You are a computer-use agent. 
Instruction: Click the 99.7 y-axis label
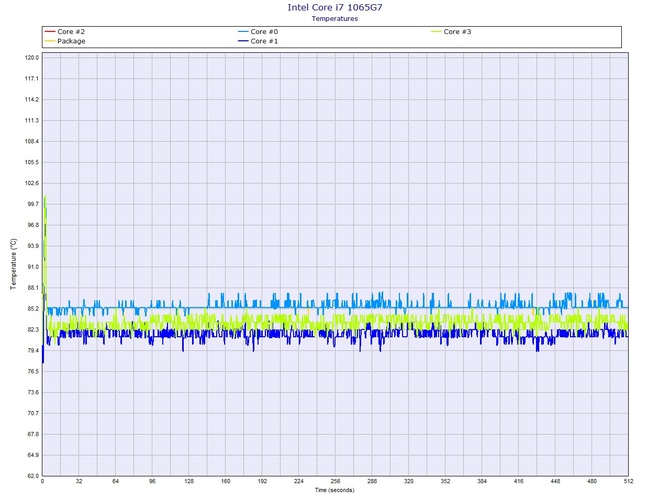[33, 204]
